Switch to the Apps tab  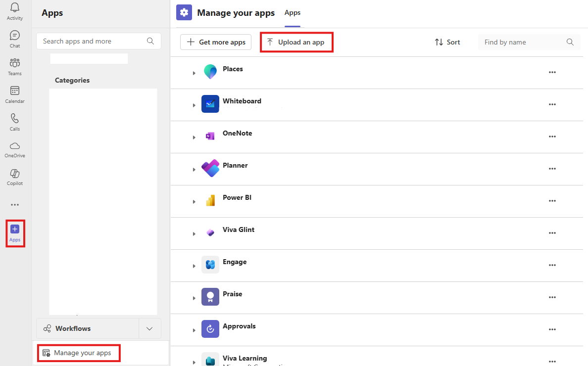[x=293, y=13]
